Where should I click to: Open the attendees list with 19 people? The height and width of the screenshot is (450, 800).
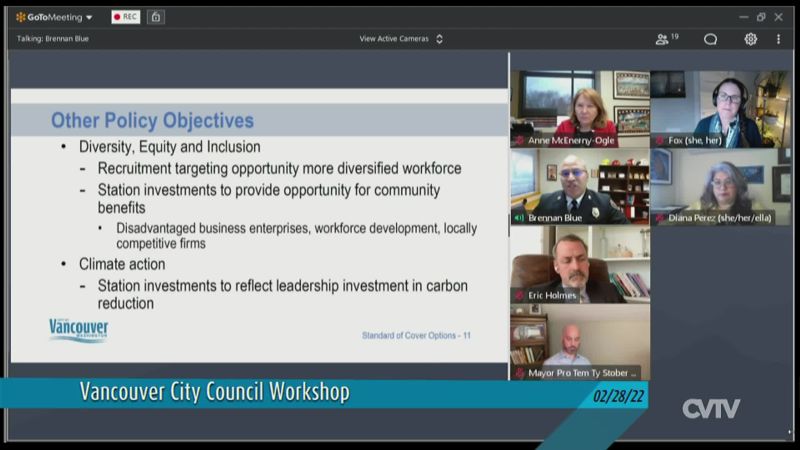666,39
